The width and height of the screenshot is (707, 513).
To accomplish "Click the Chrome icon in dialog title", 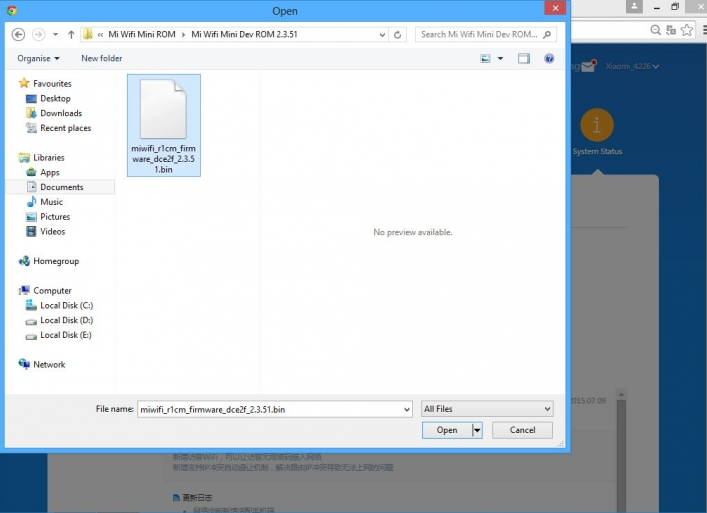I will tap(12, 10).
